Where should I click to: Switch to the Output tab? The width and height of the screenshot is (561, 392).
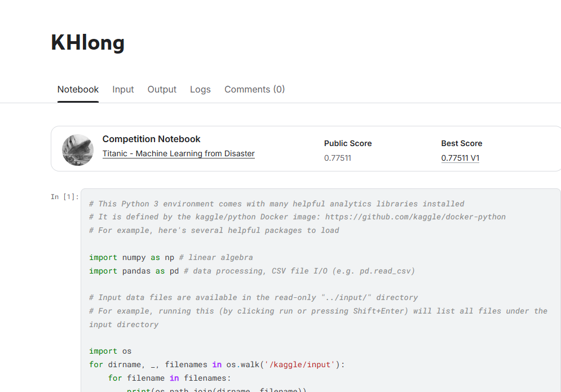162,90
